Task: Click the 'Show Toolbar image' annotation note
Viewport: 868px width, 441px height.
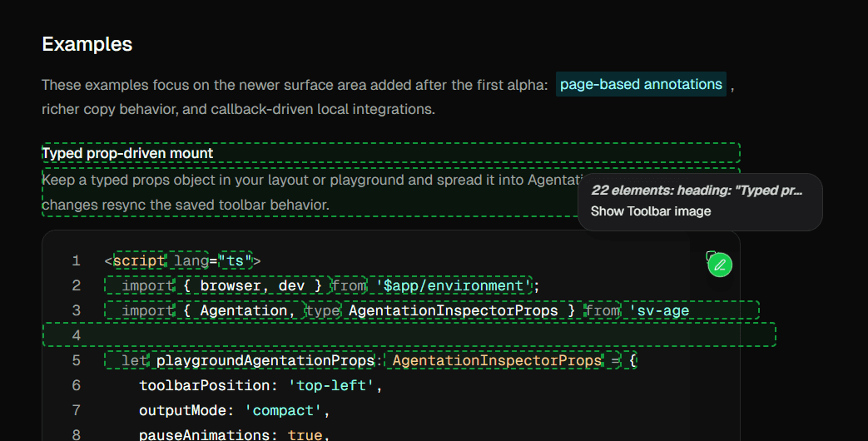Action: pyautogui.click(x=651, y=211)
